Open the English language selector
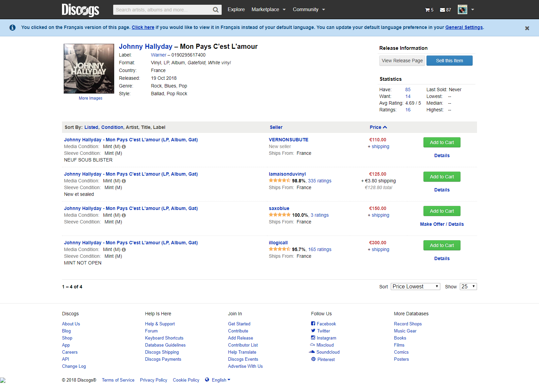 pos(221,380)
